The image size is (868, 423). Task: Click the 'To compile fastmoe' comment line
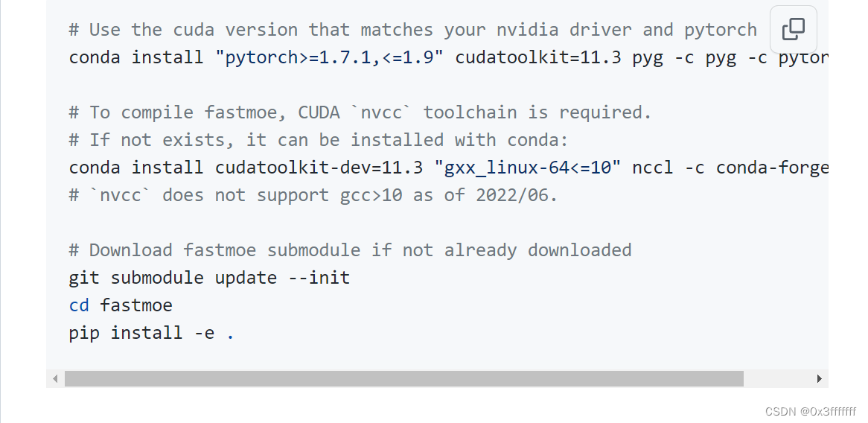click(360, 112)
